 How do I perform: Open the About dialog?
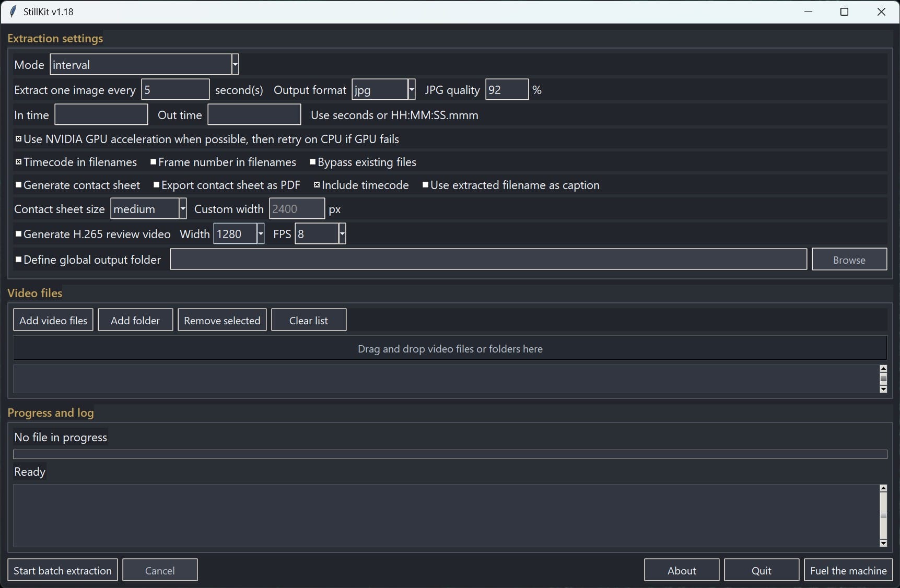(x=681, y=570)
